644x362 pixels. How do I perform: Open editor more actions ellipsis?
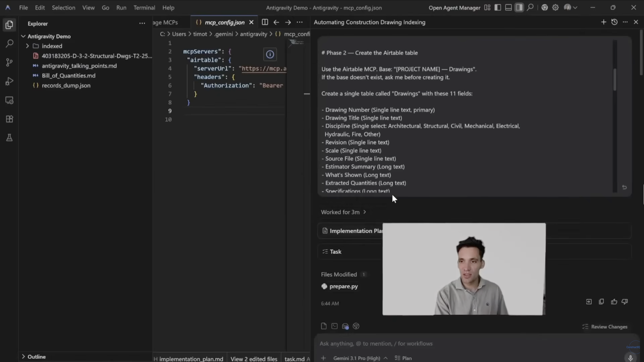pyautogui.click(x=300, y=22)
